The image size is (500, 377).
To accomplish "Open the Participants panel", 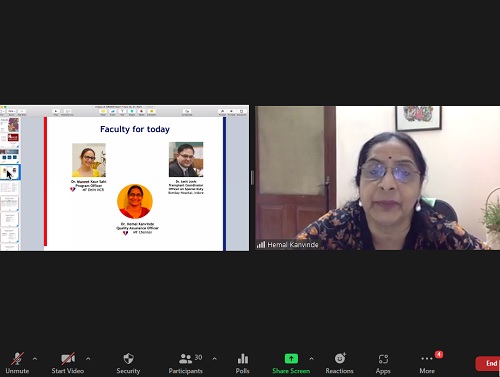I will tap(186, 363).
